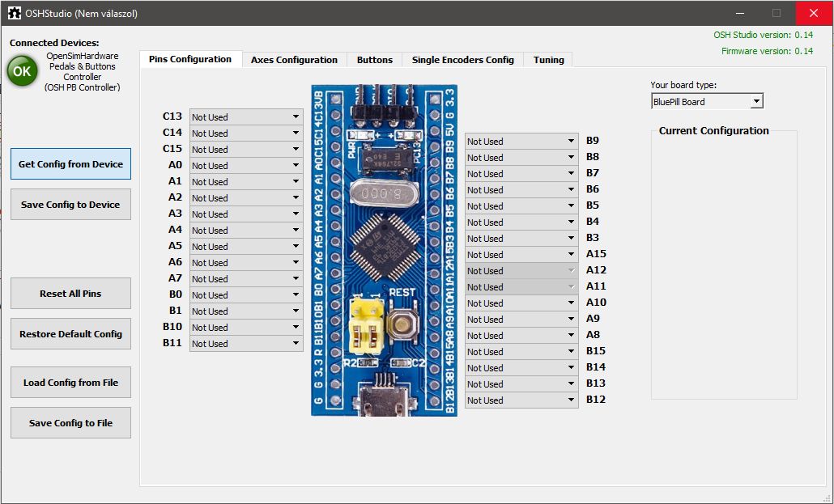Viewport: 834px width, 504px height.
Task: Open the board type dropdown
Action: [x=707, y=102]
